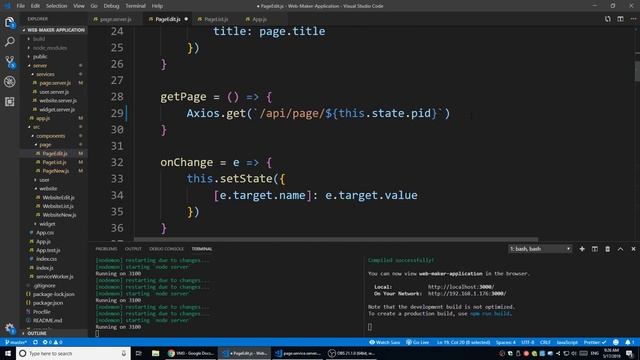The width and height of the screenshot is (640, 360).
Task: Open the File menu
Action: [x=20, y=6]
